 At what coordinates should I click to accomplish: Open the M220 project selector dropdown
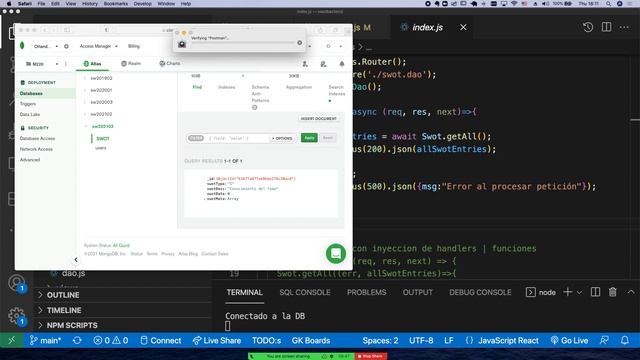click(42, 64)
